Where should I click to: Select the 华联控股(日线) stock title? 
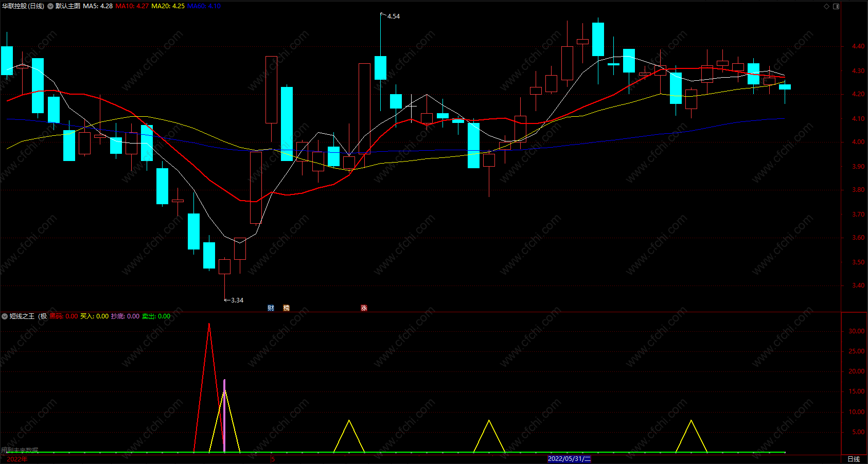[x=23, y=6]
